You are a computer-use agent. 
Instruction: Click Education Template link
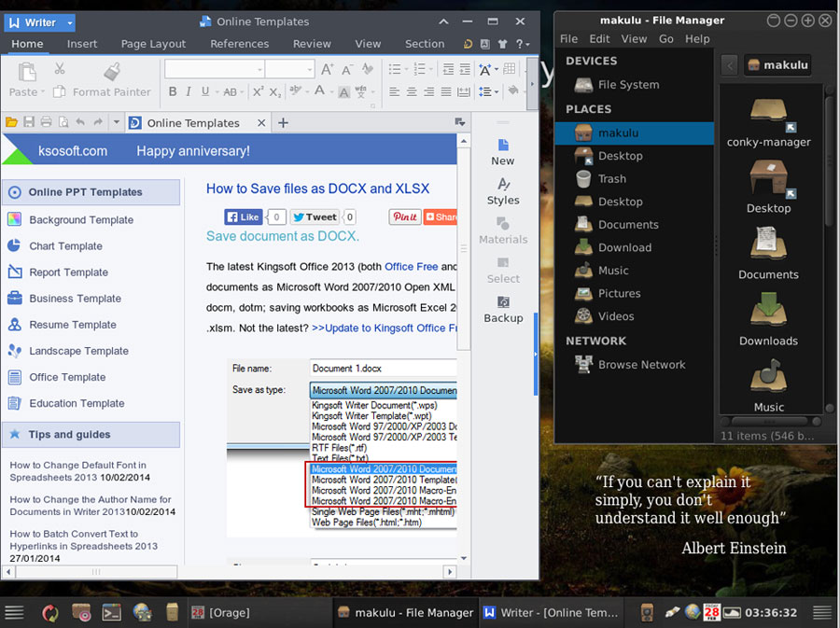[77, 404]
